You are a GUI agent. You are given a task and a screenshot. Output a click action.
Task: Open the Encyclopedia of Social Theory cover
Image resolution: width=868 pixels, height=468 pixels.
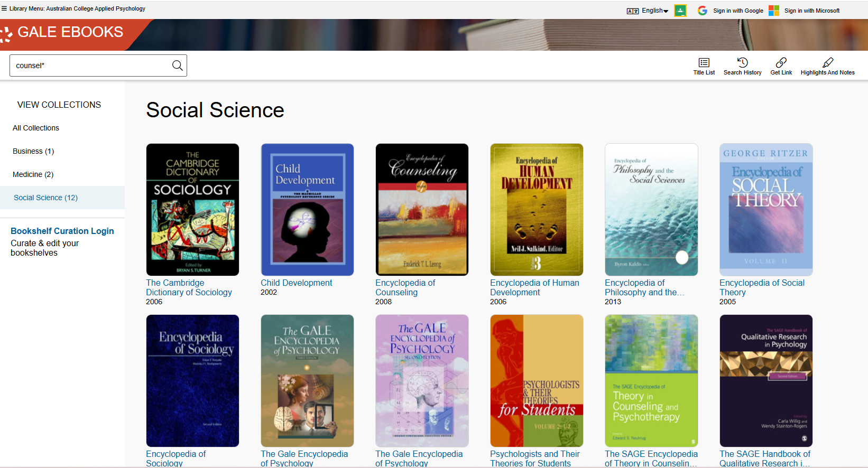766,210
